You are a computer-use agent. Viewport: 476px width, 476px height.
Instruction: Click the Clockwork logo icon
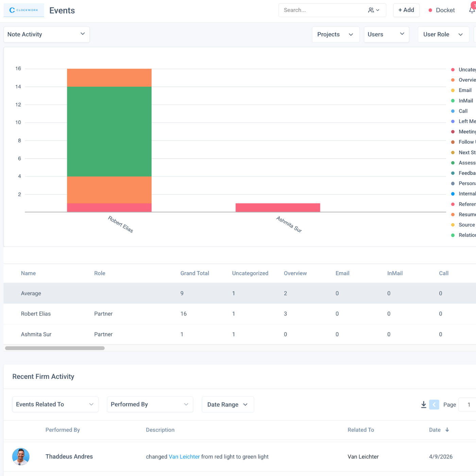(12, 10)
